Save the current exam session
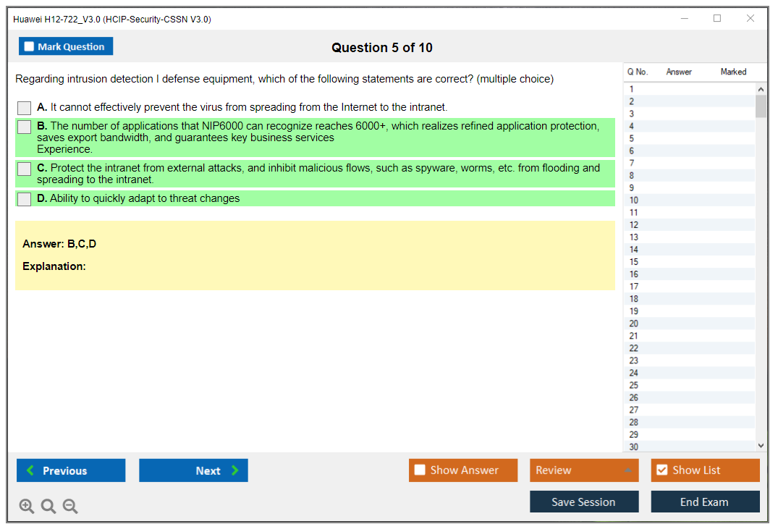 point(583,502)
